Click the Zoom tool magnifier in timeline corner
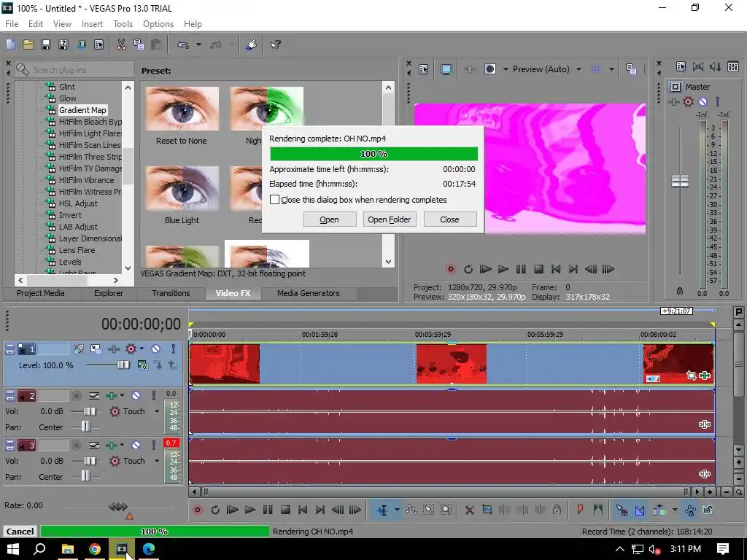This screenshot has height=560, width=747. pos(738,492)
